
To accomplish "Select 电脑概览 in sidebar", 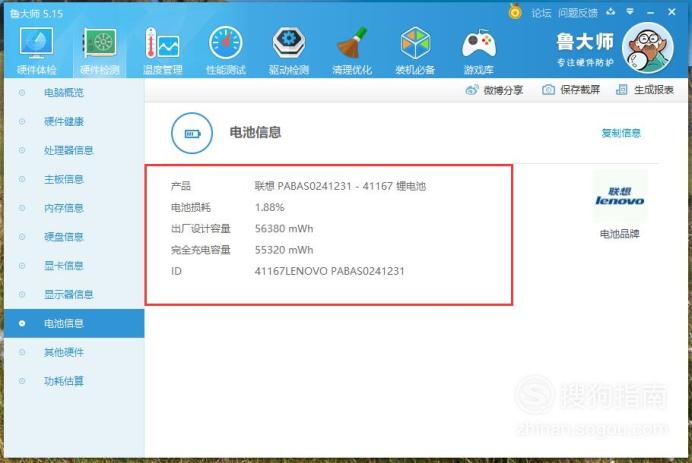I will [74, 93].
